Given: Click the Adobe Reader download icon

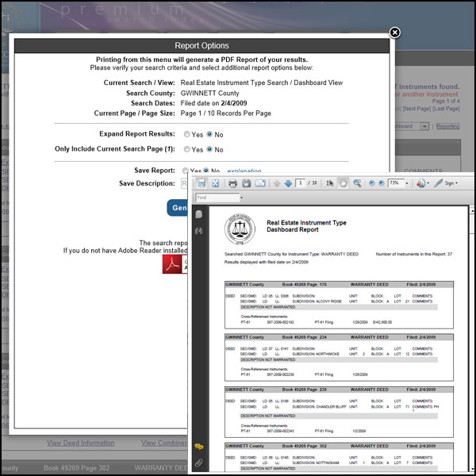Looking at the screenshot, I should [x=174, y=264].
